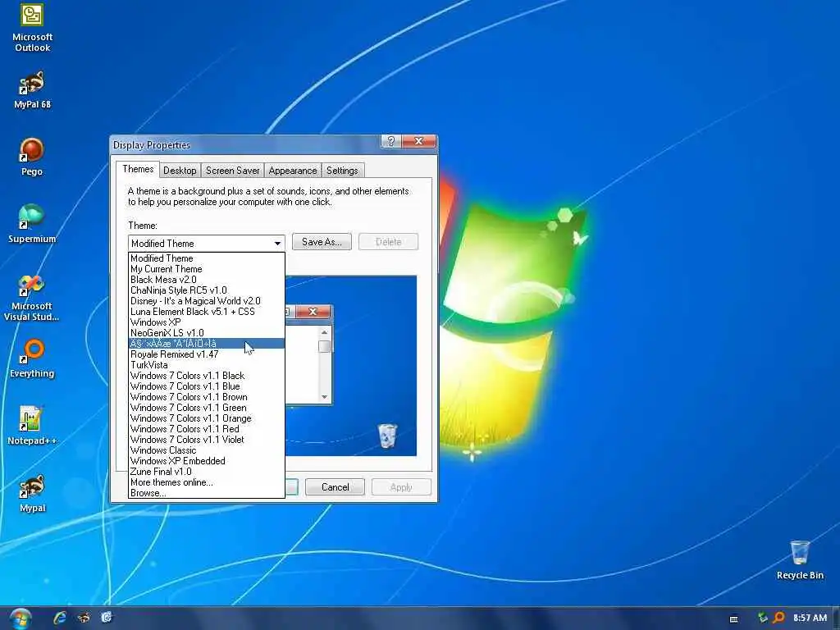Select the Pego desktop shortcut

click(x=32, y=157)
